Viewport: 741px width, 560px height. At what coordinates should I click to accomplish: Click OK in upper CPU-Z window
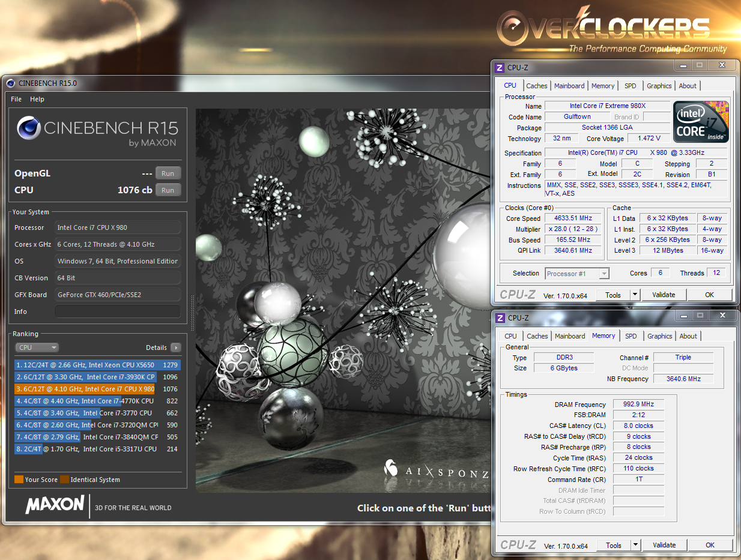[x=710, y=295]
